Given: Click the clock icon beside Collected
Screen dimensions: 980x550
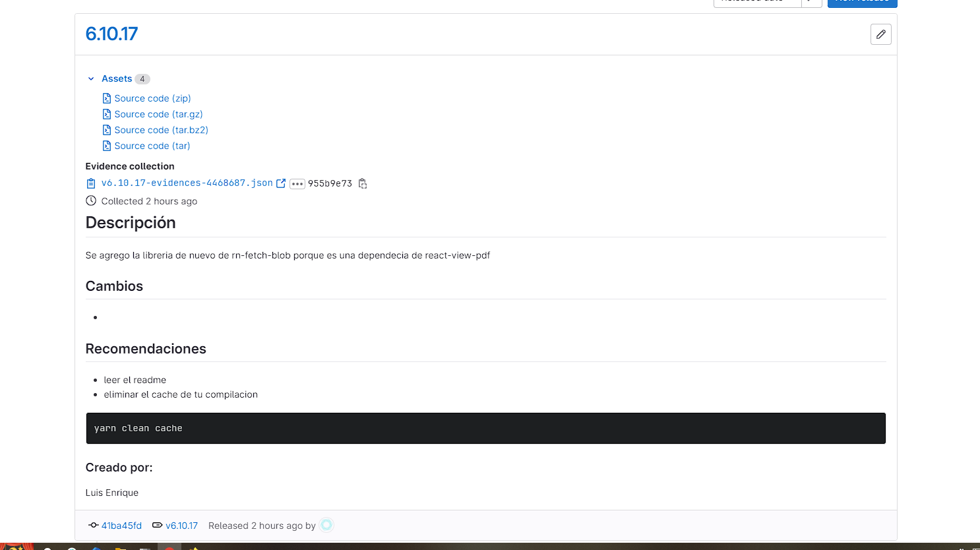Looking at the screenshot, I should point(91,200).
